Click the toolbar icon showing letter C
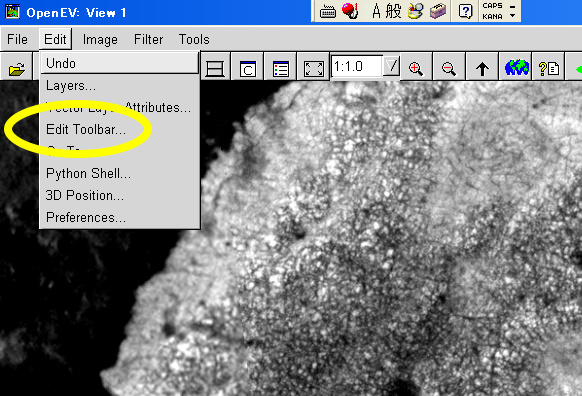 click(248, 69)
